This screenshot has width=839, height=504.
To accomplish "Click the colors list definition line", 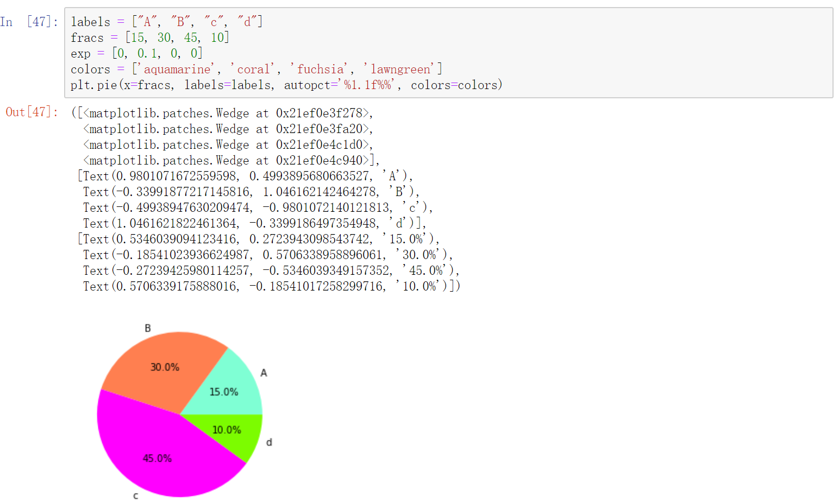I will (255, 69).
